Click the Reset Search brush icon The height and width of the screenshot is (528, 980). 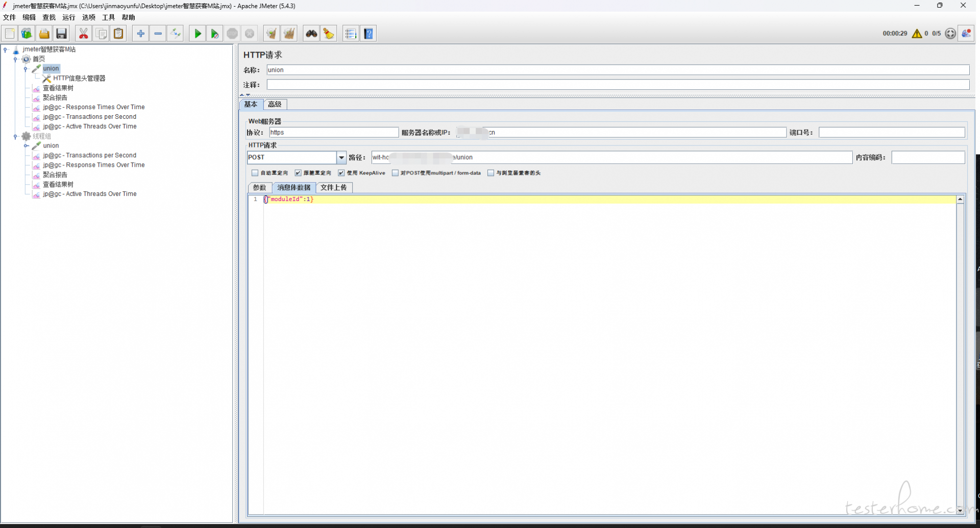pos(329,34)
